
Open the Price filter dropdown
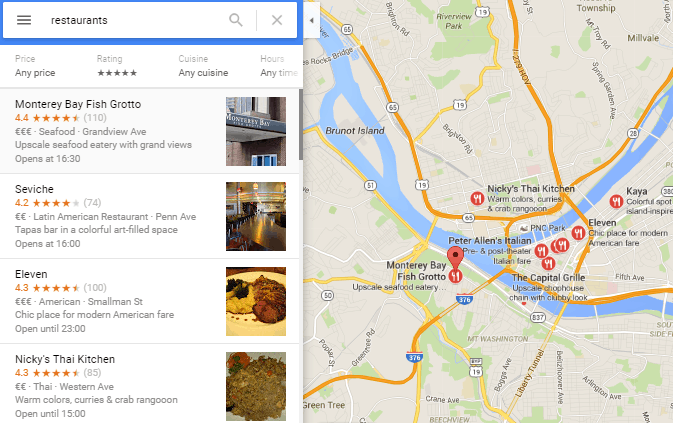coord(35,66)
